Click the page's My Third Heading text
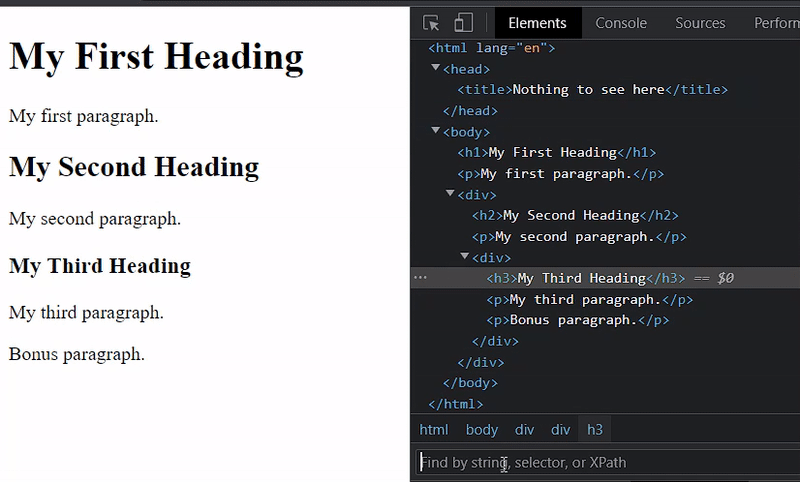This screenshot has height=482, width=800. point(99,266)
